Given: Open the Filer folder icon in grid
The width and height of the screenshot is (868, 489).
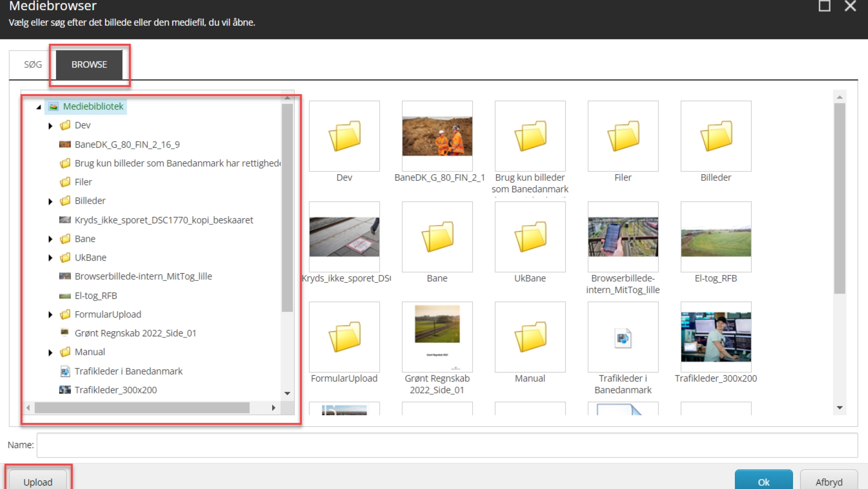Looking at the screenshot, I should click(623, 136).
